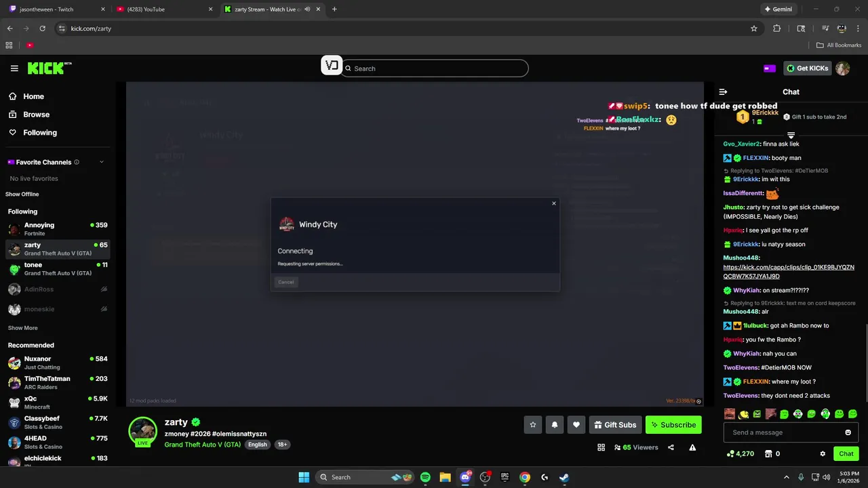Image resolution: width=868 pixels, height=488 pixels.
Task: Open the clip link posted by Mushoo448
Action: tap(789, 272)
